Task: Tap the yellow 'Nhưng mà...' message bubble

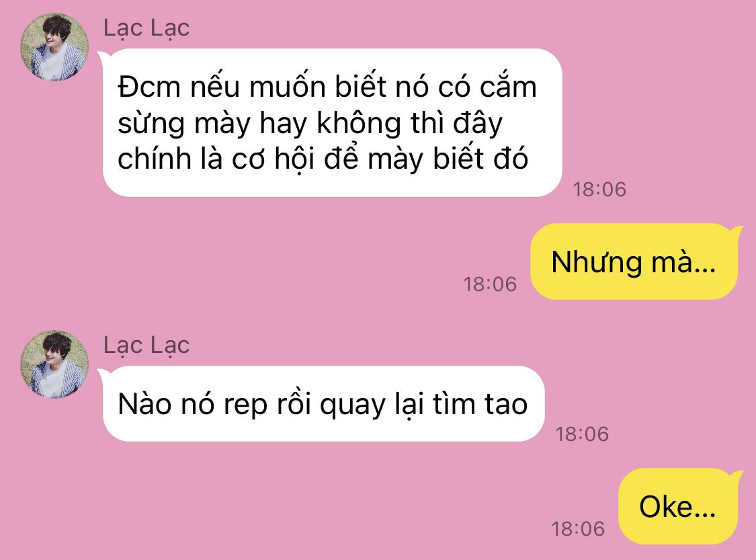Action: tap(634, 262)
